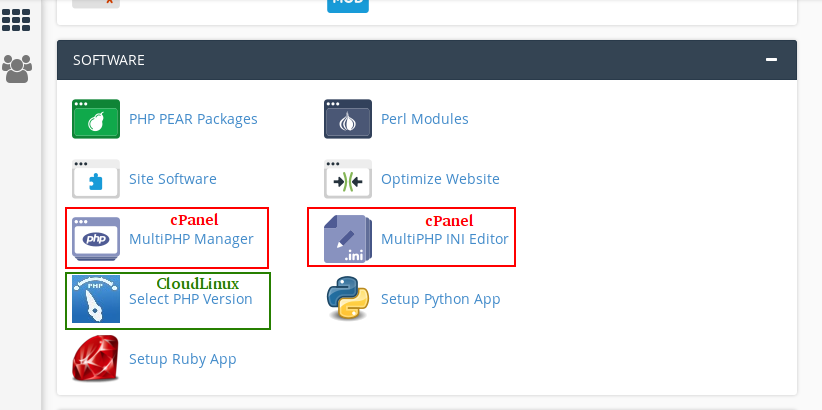
Task: Click the Select PHP Version gauge icon
Action: pos(96,299)
